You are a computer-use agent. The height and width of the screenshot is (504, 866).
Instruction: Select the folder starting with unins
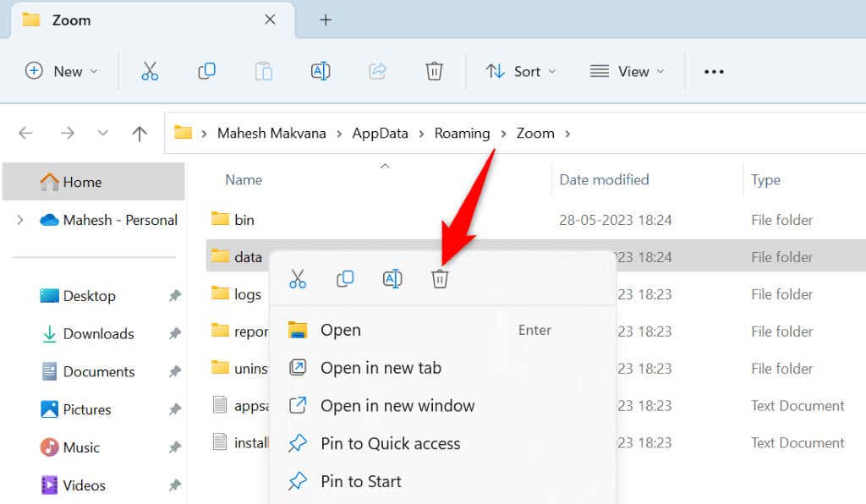[x=239, y=368]
